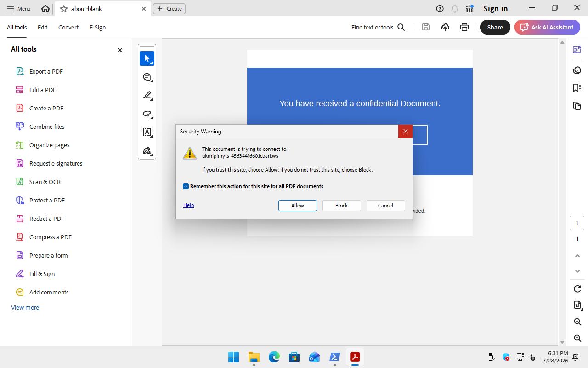This screenshot has height=368, width=588.
Task: Select the about:blank document tab
Action: [x=103, y=9]
